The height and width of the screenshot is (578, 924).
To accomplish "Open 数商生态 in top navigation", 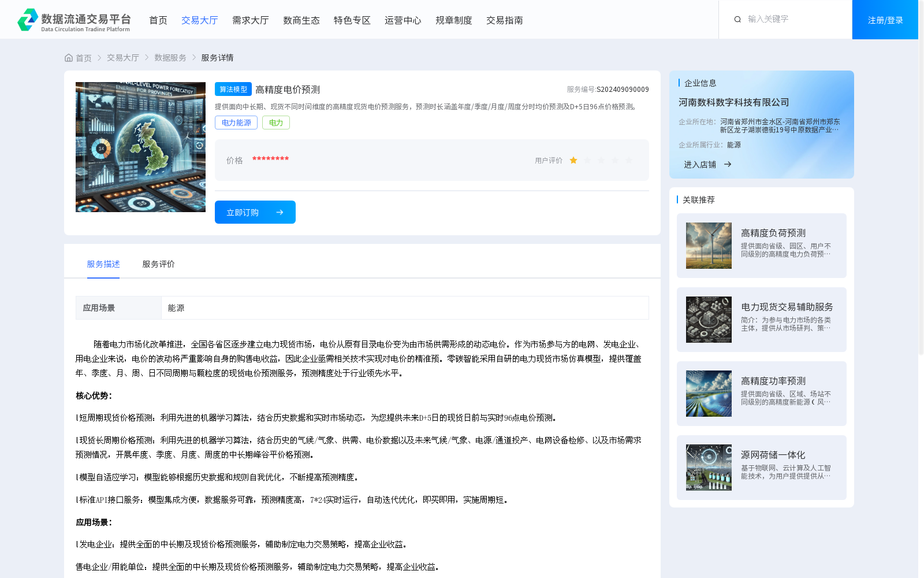I will click(x=301, y=20).
